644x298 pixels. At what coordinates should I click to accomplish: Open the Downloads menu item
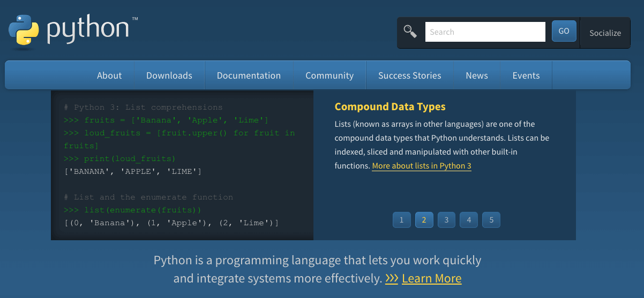pos(169,75)
